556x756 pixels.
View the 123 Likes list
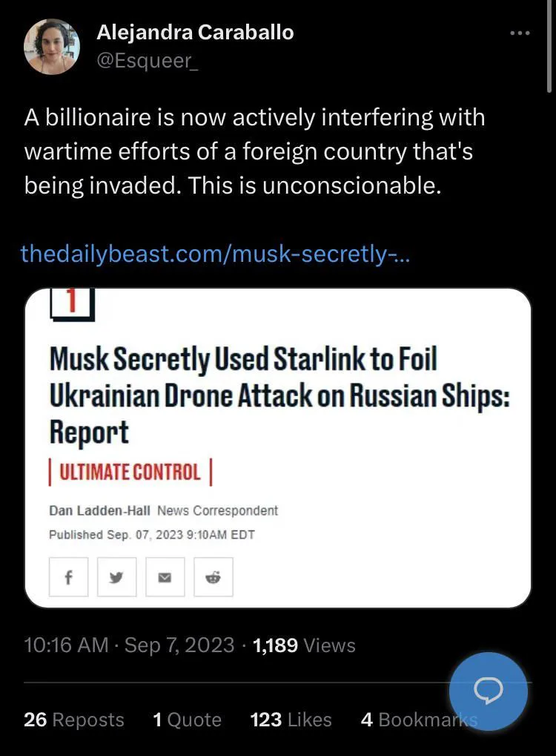point(291,720)
